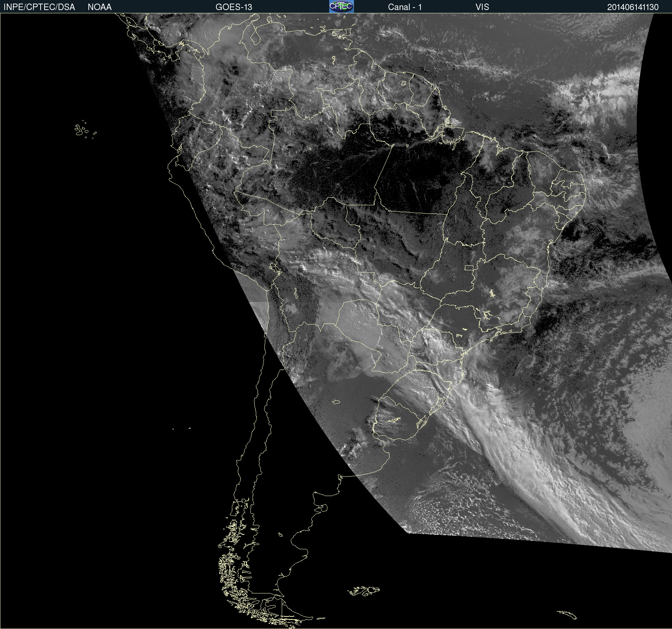The image size is (672, 629).
Task: Click the GOES-13 satellite name
Action: pyautogui.click(x=234, y=7)
